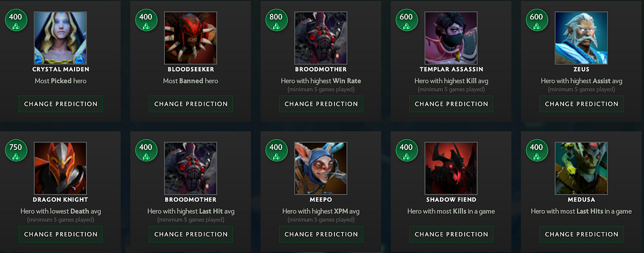Viewport: 644px width, 253px height.
Task: Select the Meepo hero portrait
Action: coord(321,168)
